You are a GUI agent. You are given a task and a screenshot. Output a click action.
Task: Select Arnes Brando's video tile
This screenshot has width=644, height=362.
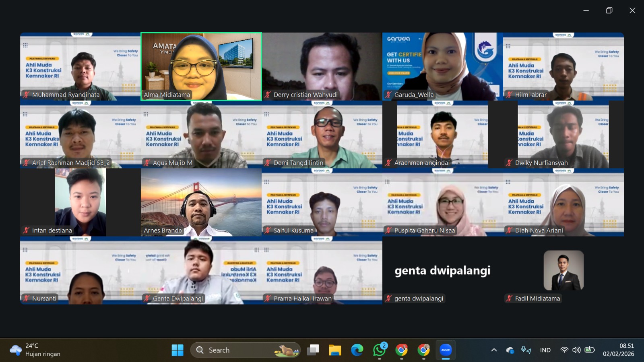(x=201, y=202)
